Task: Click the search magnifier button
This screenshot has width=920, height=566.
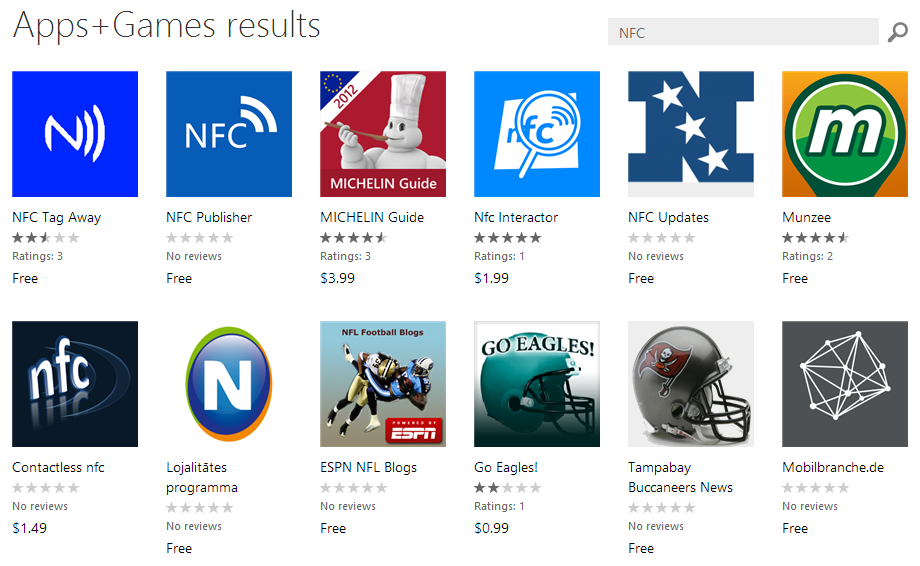Action: [x=897, y=33]
